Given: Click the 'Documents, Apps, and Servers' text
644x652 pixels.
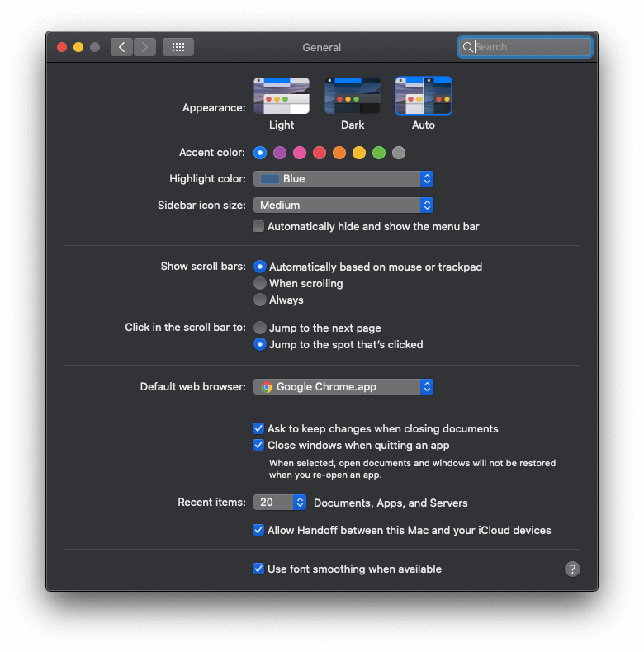Looking at the screenshot, I should pos(391,503).
